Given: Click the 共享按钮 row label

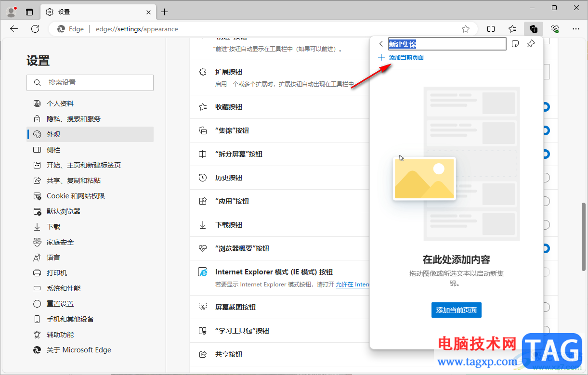Looking at the screenshot, I should (x=229, y=354).
